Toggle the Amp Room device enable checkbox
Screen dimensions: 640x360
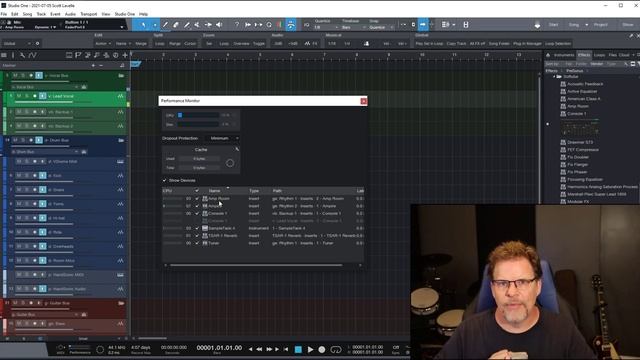tap(197, 198)
